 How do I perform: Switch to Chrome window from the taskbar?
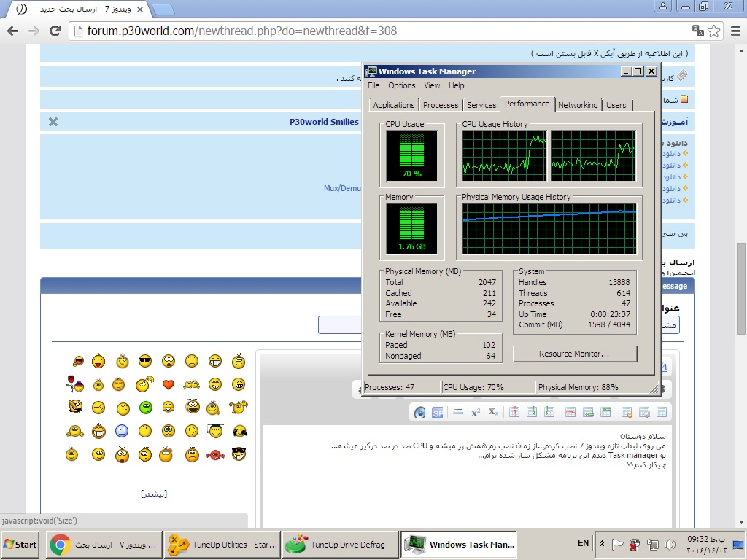(104, 544)
